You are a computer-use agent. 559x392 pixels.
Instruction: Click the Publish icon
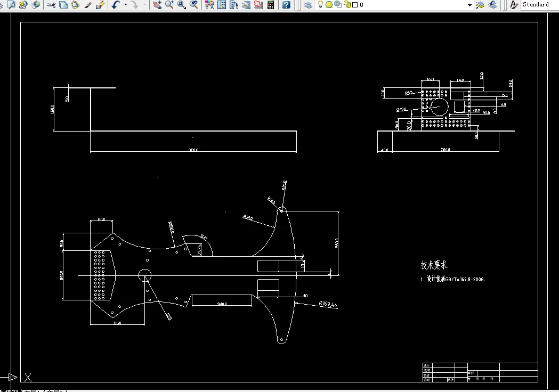coord(23,5)
